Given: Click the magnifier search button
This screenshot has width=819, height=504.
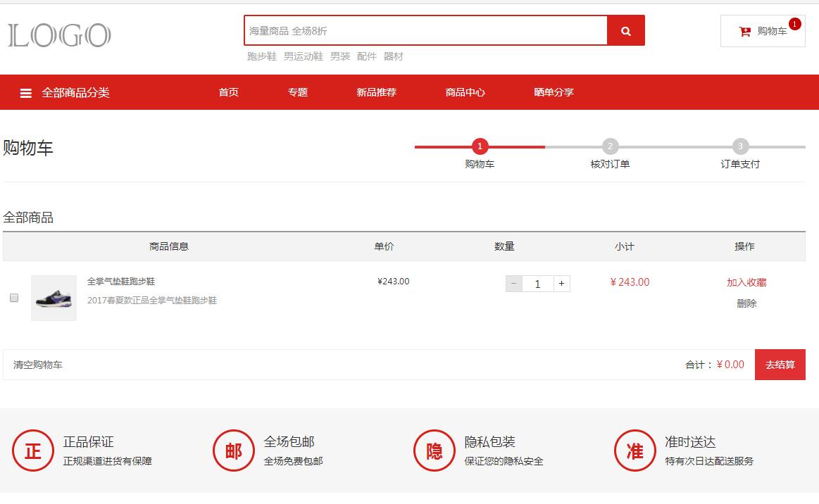Looking at the screenshot, I should pyautogui.click(x=625, y=31).
